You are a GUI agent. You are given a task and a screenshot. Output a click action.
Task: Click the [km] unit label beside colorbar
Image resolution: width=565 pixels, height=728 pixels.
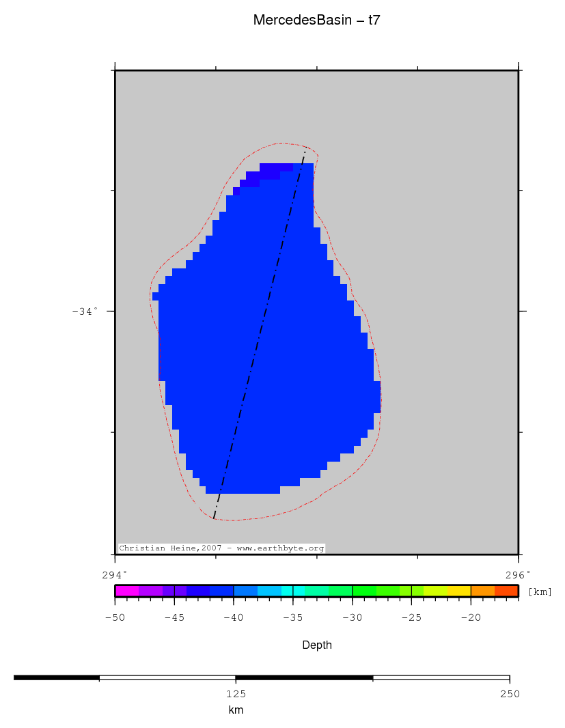click(540, 591)
